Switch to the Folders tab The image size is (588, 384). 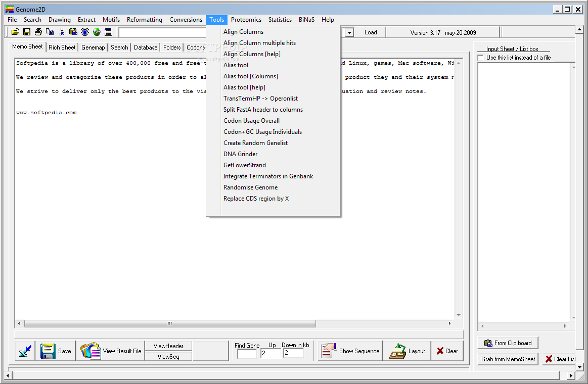172,47
